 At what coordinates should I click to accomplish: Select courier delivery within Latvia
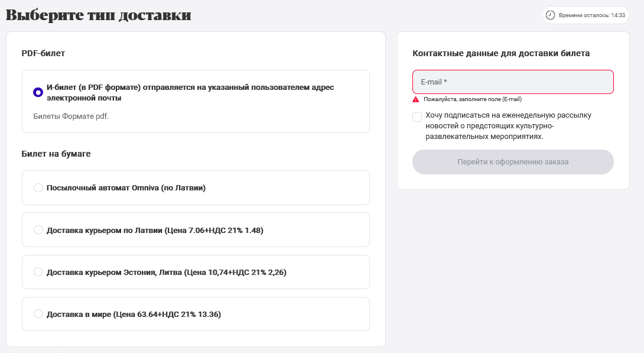(x=38, y=230)
